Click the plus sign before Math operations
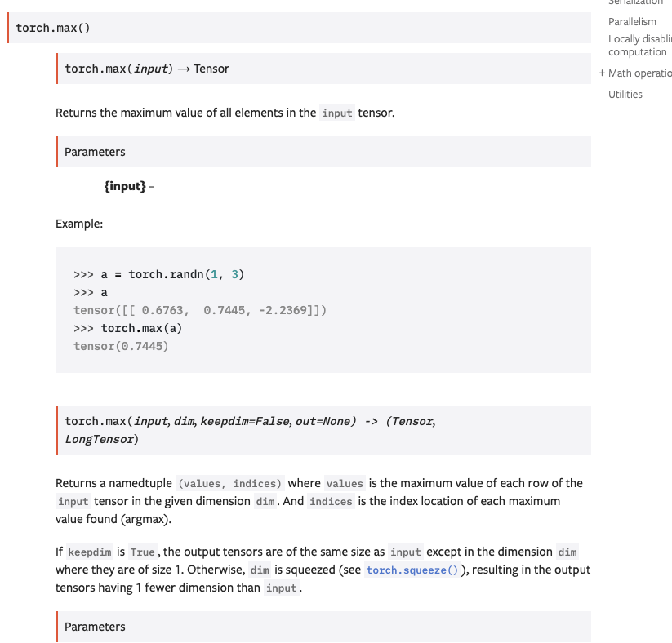672x643 pixels. (602, 73)
